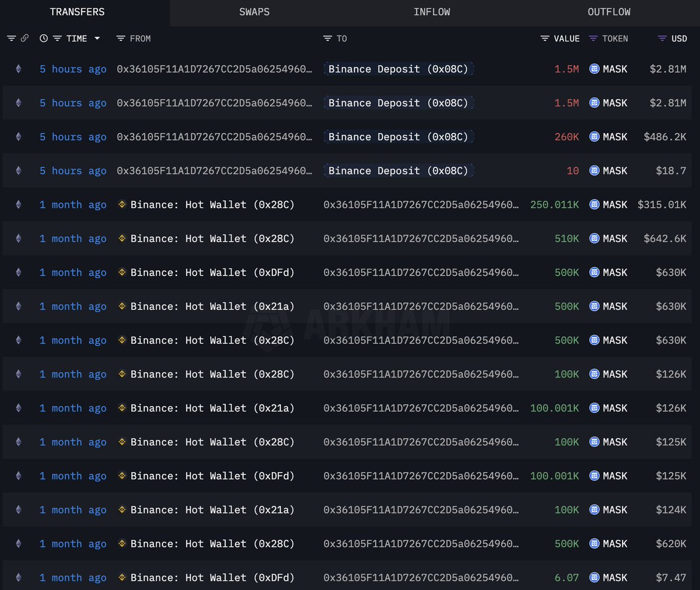Click the $642.6K USD cell
Viewport: 700px width, 590px height.
pyautogui.click(x=665, y=238)
